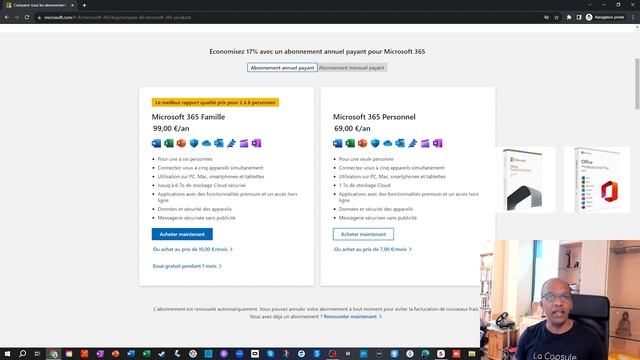Screen dimensions: 640x360
Task: Bookmark this page with the star icon
Action: point(556,18)
